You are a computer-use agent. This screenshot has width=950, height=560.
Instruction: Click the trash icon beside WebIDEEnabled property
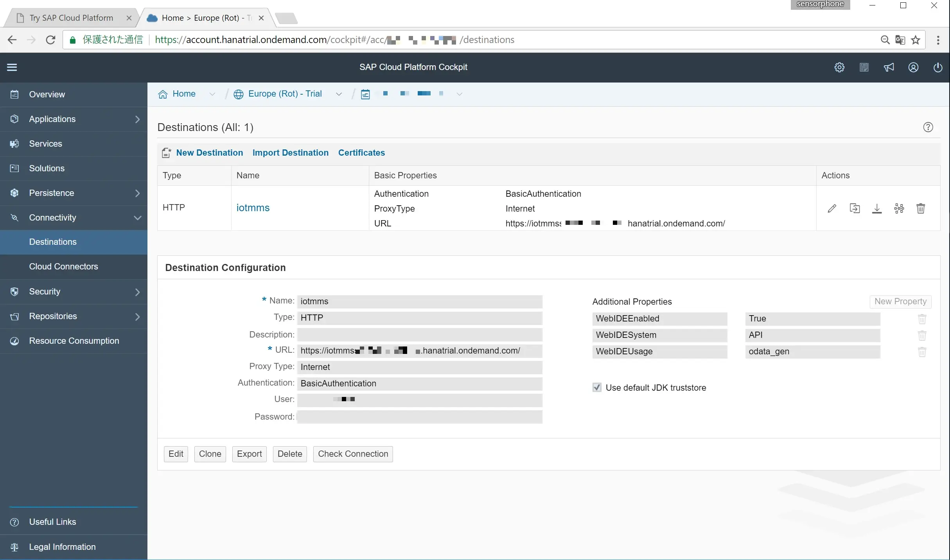click(x=922, y=319)
